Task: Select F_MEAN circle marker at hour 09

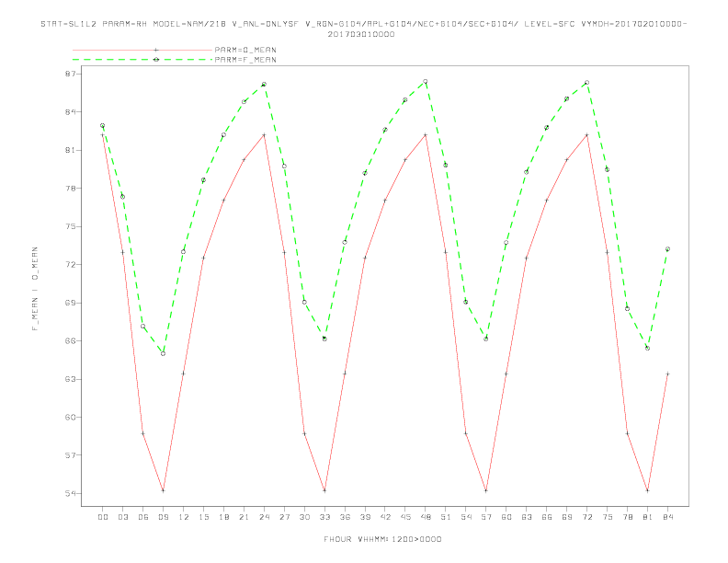Action: [x=163, y=354]
